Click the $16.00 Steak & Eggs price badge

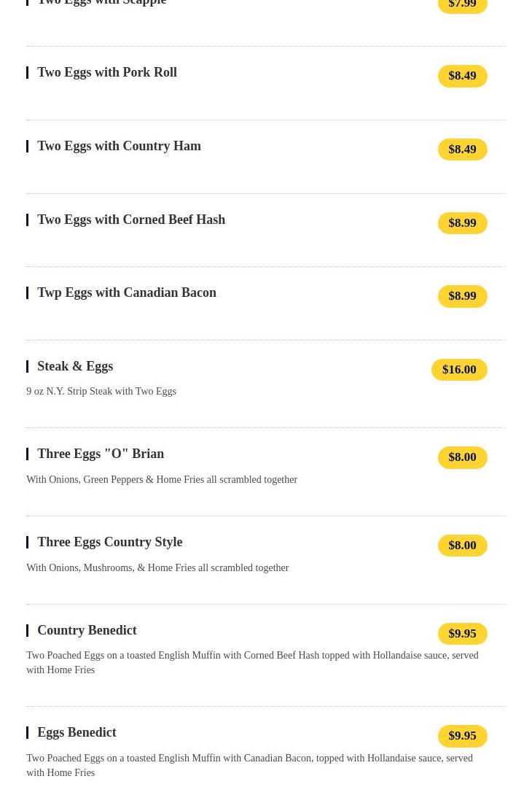pyautogui.click(x=459, y=370)
